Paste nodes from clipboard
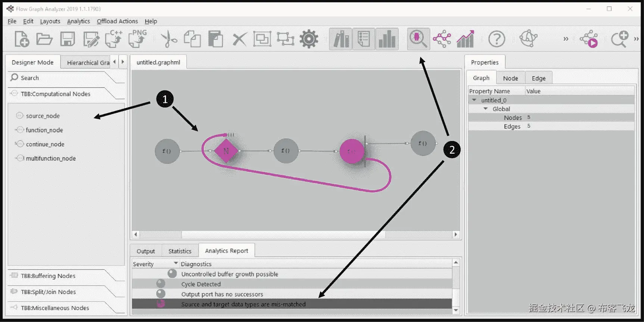Image resolution: width=644 pixels, height=322 pixels. 215,39
